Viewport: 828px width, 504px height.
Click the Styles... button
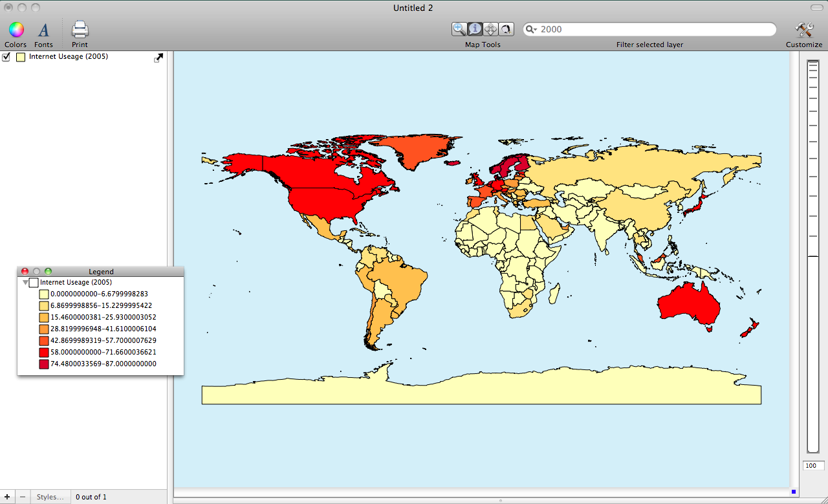click(x=50, y=497)
